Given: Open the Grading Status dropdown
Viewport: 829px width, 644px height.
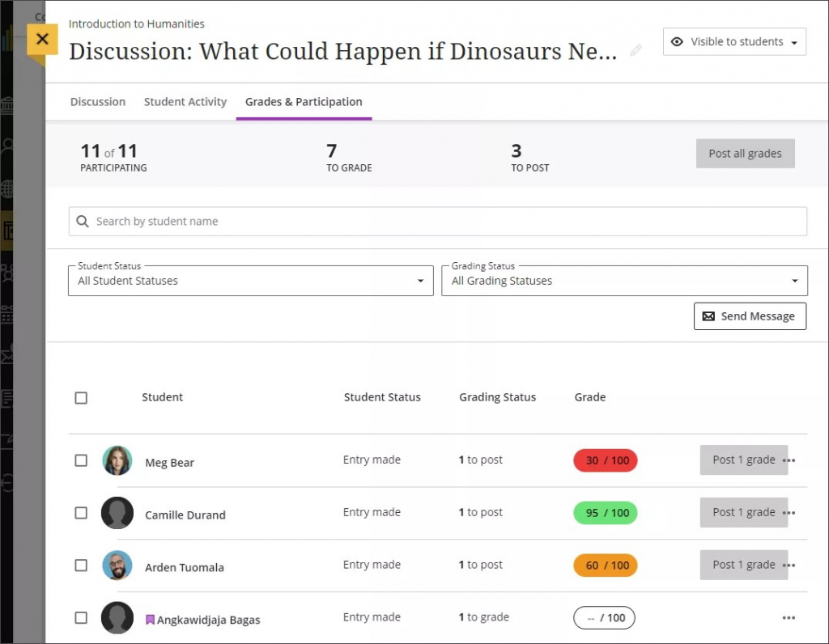Looking at the screenshot, I should point(623,280).
